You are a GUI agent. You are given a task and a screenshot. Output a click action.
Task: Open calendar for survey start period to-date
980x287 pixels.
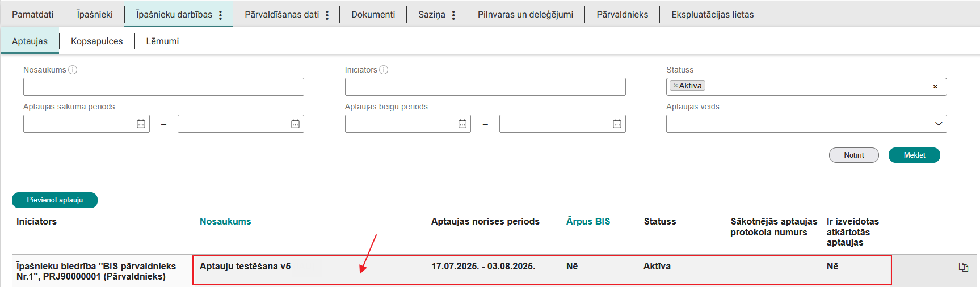point(295,124)
